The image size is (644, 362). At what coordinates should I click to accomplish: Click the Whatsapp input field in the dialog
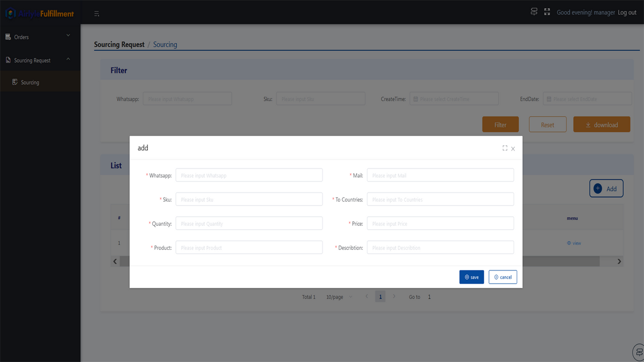coord(249,174)
